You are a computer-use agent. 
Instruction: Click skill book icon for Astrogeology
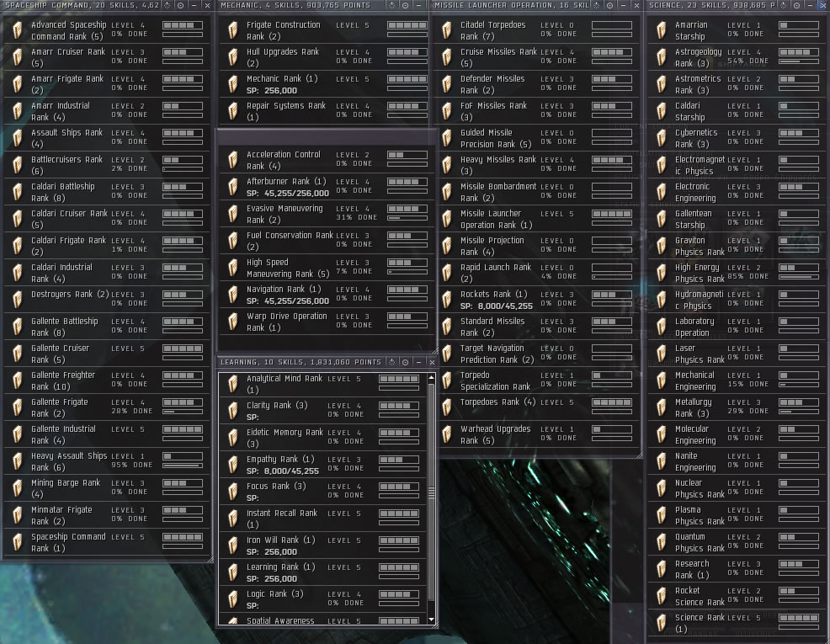click(x=661, y=57)
